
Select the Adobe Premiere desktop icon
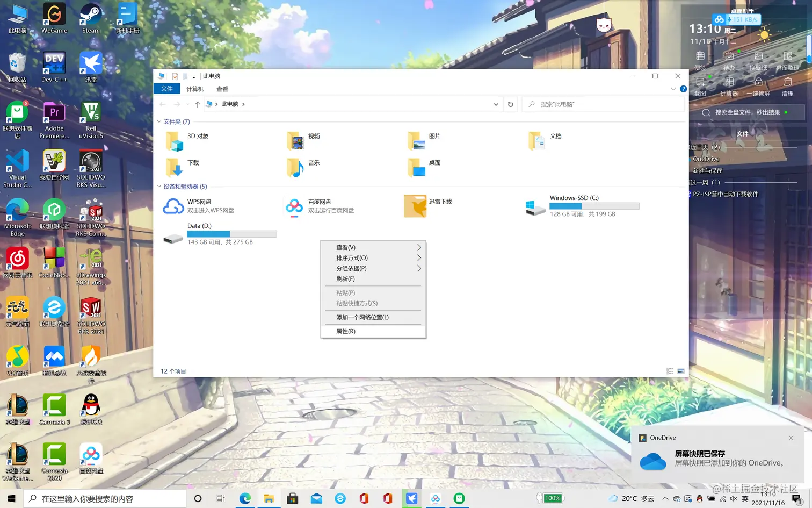(x=54, y=120)
